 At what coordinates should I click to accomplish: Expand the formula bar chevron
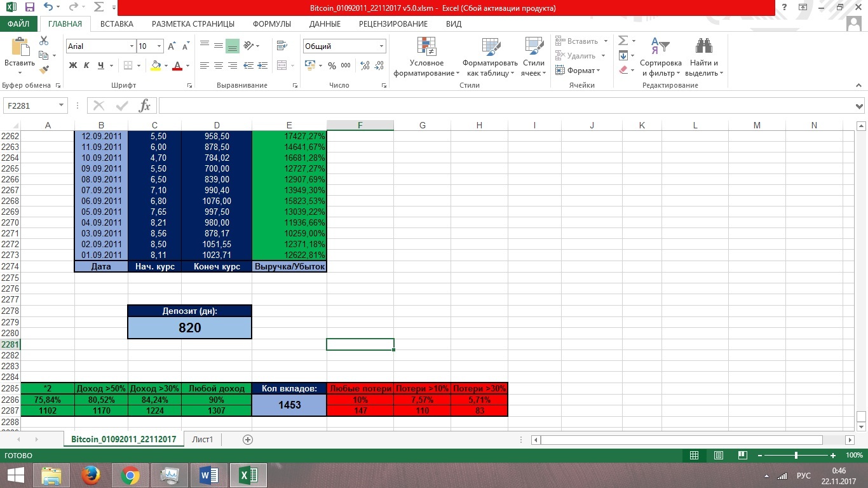[860, 106]
